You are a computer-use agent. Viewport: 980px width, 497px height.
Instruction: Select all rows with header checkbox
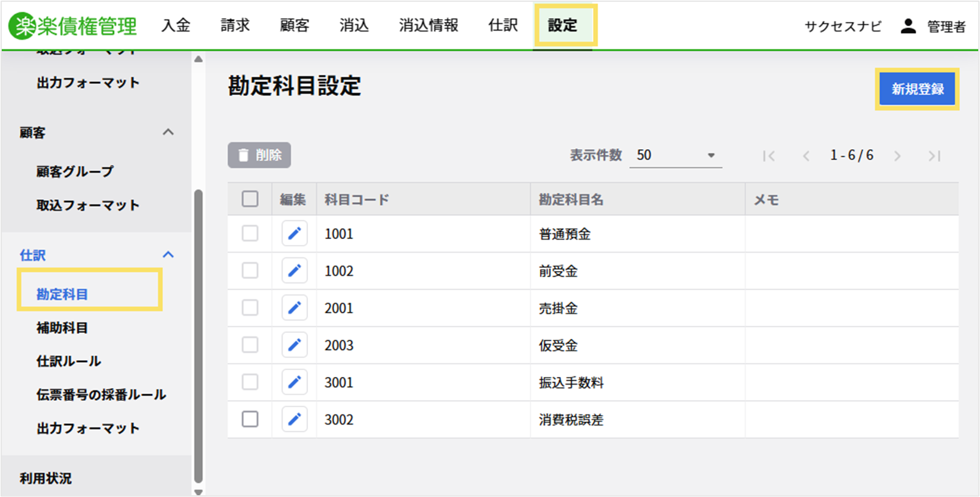tap(250, 199)
